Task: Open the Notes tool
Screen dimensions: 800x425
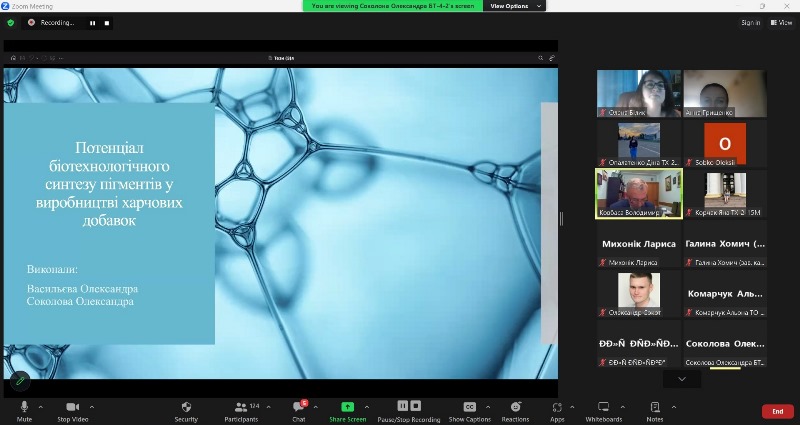Action: [655, 411]
